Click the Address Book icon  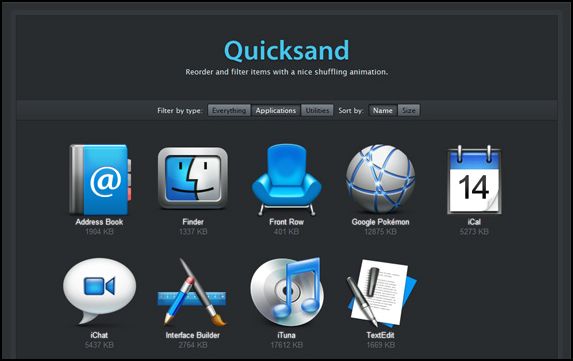(x=100, y=179)
